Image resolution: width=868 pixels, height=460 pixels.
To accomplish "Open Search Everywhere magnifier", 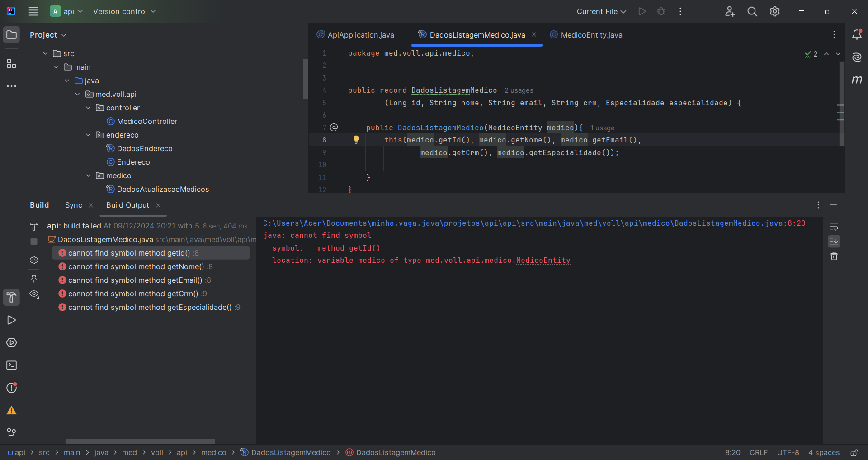I will (752, 11).
